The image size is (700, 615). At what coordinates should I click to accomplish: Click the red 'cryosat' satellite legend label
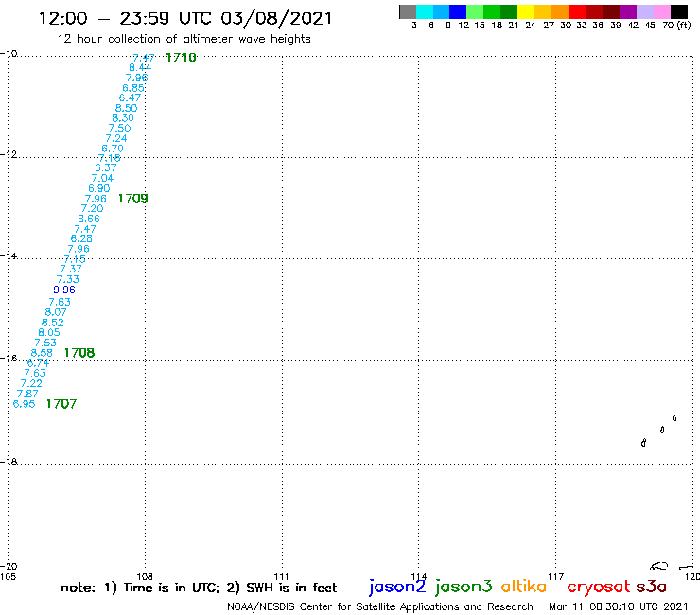pyautogui.click(x=599, y=587)
